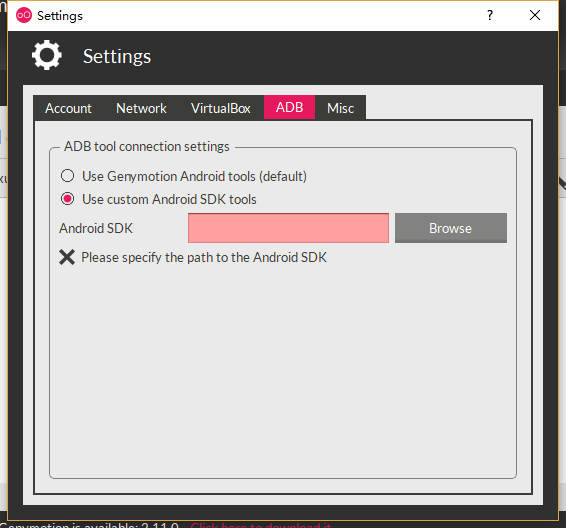Close the Settings dialog window
Viewport: 566px width, 528px height.
(535, 15)
